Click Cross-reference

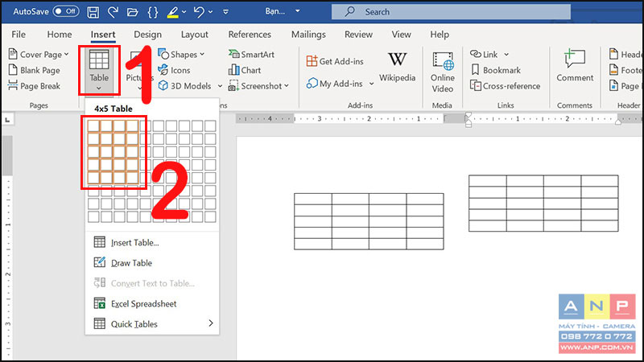tap(506, 86)
